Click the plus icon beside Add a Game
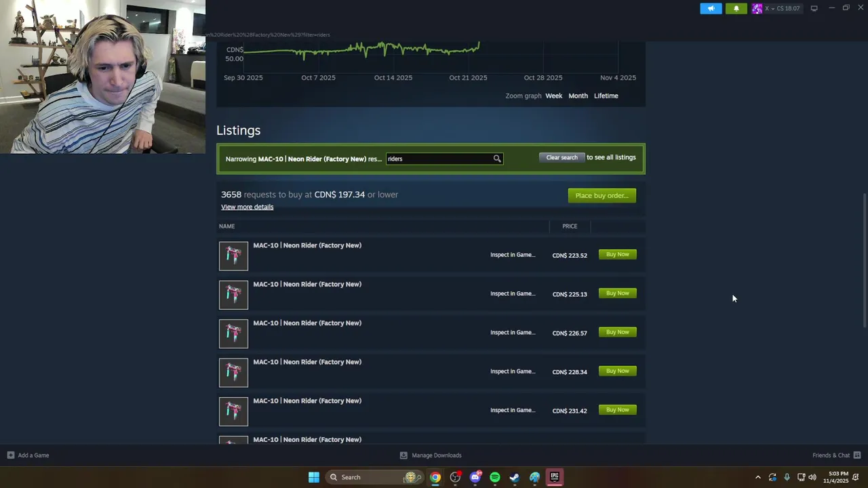 click(10, 455)
